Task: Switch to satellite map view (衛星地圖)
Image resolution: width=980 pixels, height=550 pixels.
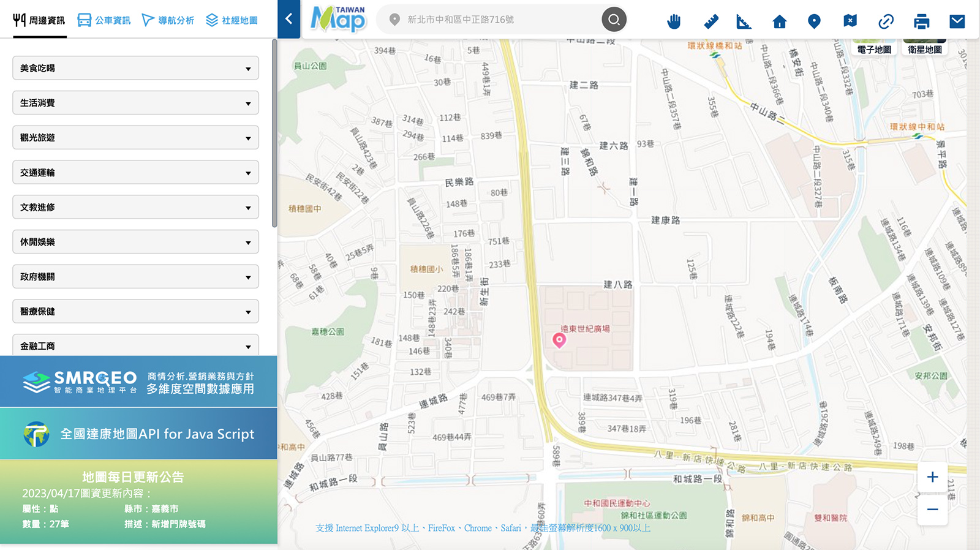Action: point(924,49)
